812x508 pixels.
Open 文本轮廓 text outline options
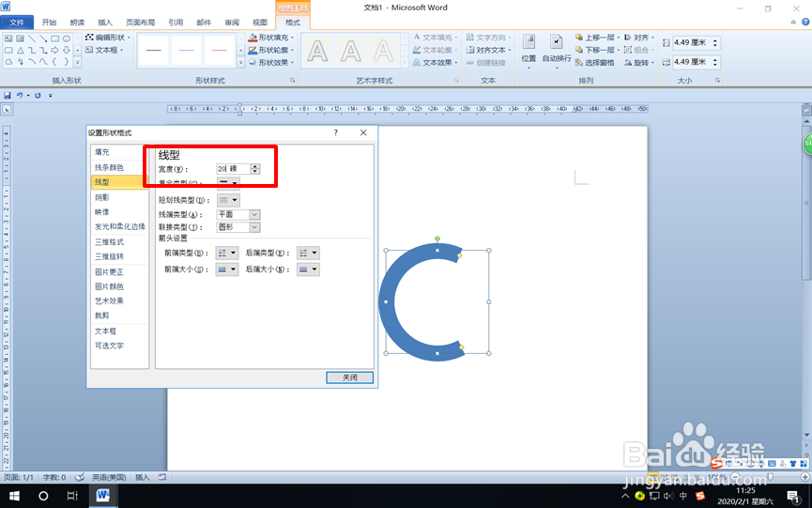[434, 50]
